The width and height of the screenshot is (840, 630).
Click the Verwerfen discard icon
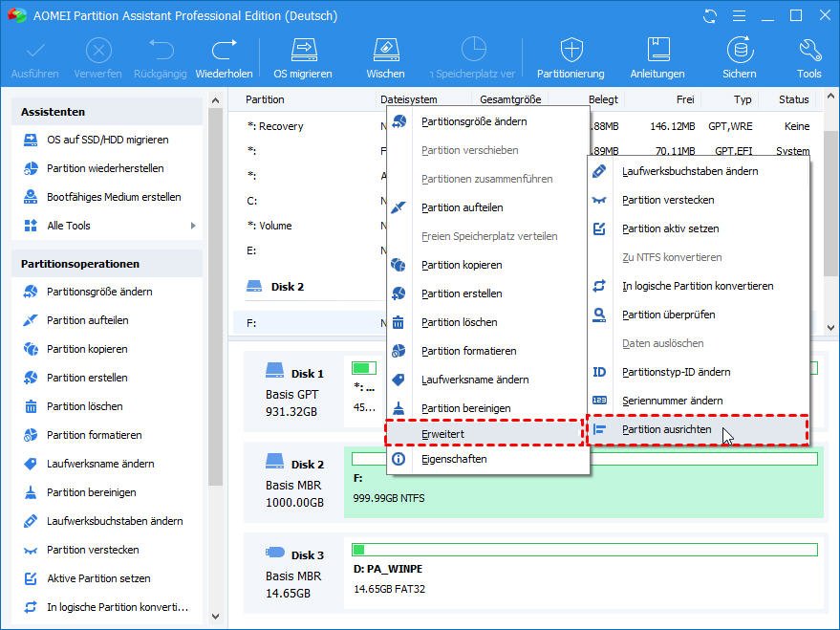pyautogui.click(x=98, y=51)
